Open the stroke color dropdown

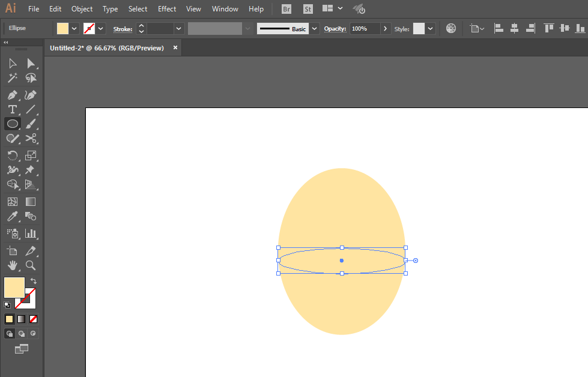click(x=100, y=28)
